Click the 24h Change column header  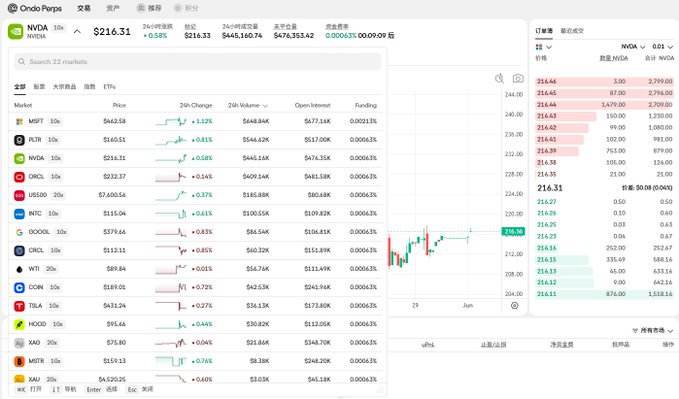(196, 105)
